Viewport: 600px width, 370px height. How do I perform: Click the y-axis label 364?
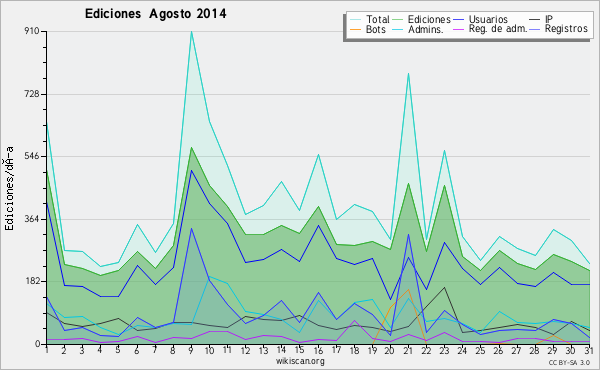click(33, 219)
